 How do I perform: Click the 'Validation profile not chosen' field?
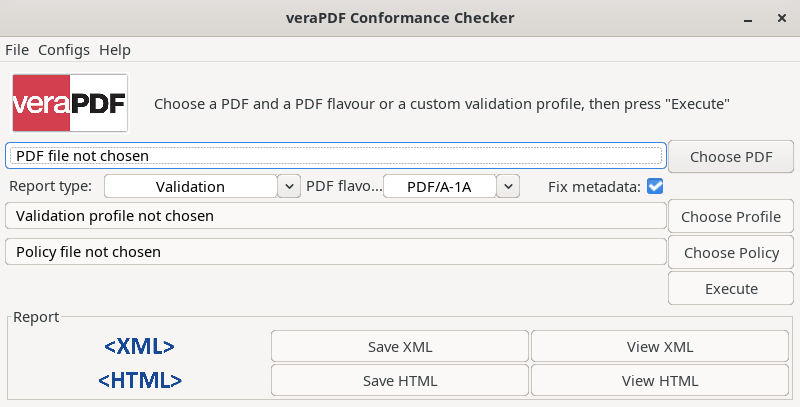pyautogui.click(x=336, y=216)
